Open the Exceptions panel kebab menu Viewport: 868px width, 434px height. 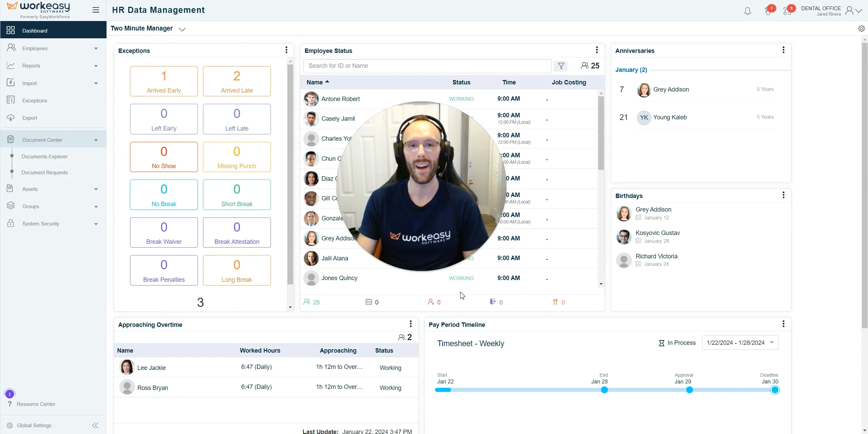pos(286,50)
